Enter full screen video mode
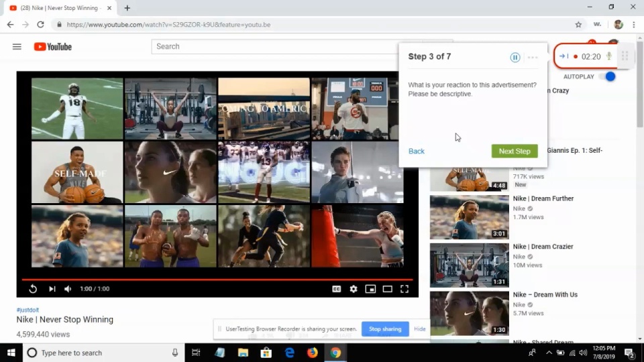 (404, 289)
